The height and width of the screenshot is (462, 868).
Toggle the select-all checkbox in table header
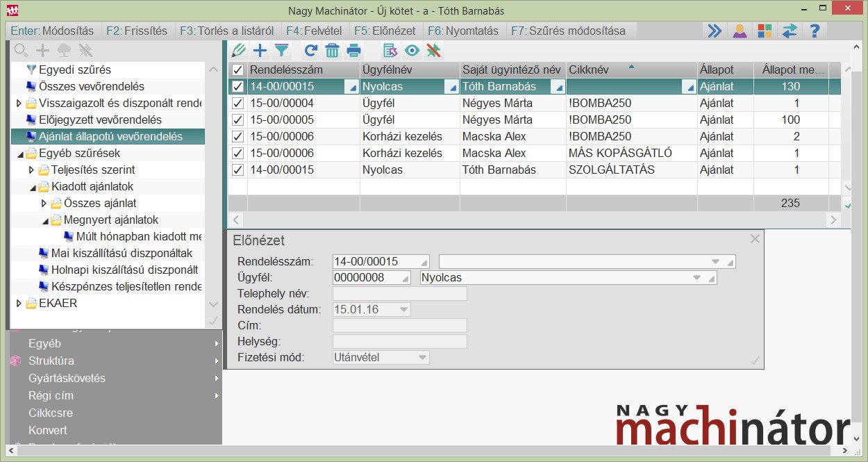(237, 70)
